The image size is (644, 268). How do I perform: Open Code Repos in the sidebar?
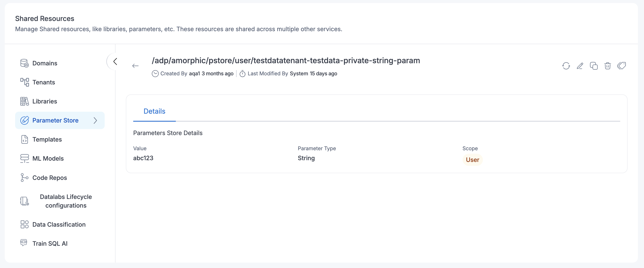coord(50,178)
